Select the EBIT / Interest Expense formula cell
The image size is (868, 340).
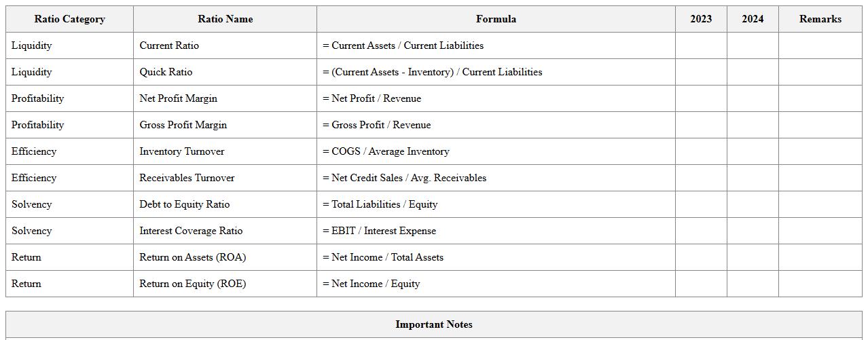click(x=496, y=231)
